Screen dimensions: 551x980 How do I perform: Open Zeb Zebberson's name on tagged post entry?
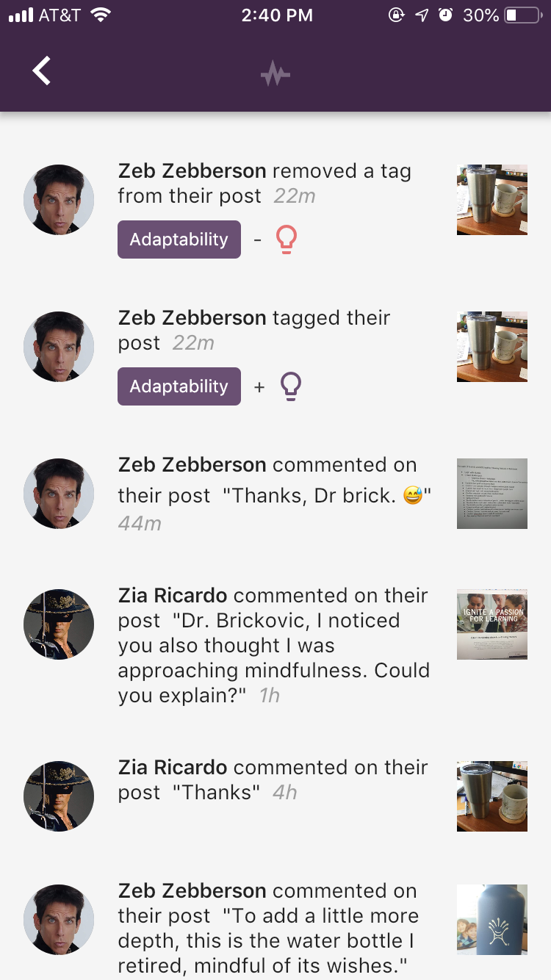coord(192,318)
